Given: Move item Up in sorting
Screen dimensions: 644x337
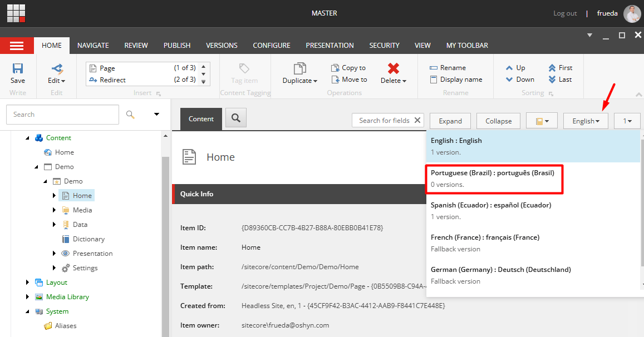Looking at the screenshot, I should click(515, 68).
